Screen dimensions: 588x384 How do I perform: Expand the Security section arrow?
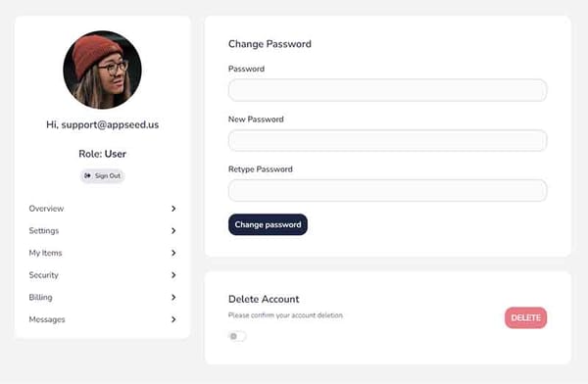click(173, 275)
